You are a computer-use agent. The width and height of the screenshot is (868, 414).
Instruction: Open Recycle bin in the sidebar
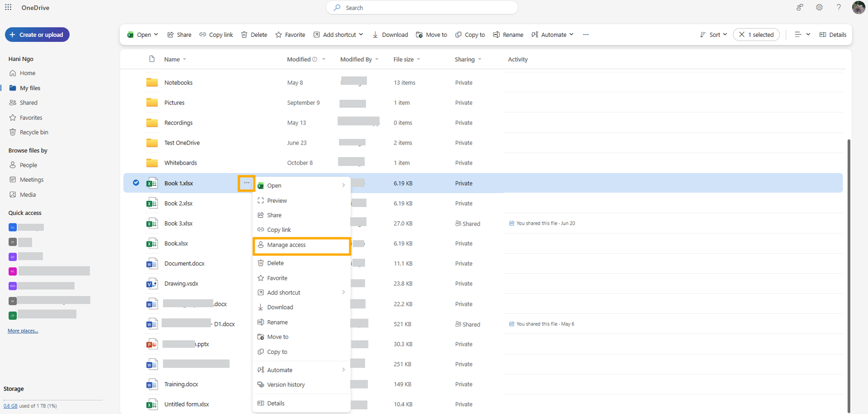click(x=28, y=132)
